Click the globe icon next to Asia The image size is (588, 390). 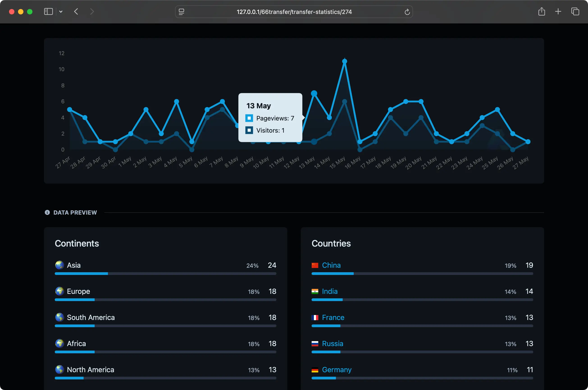click(59, 265)
